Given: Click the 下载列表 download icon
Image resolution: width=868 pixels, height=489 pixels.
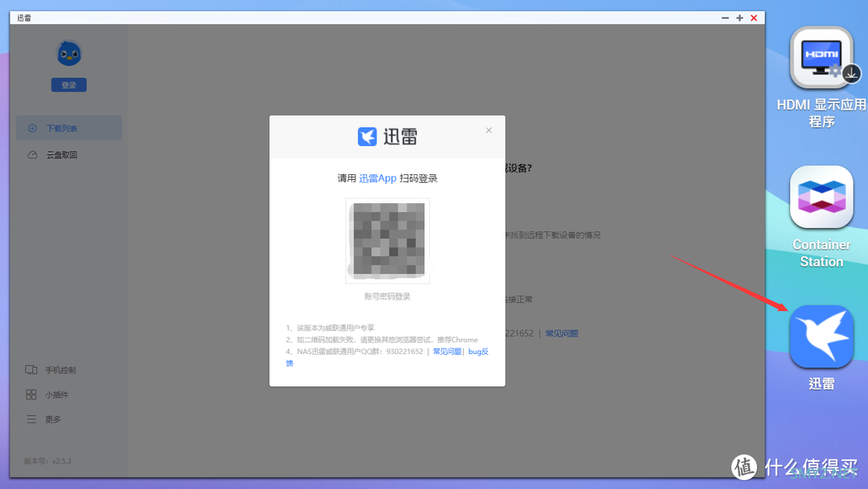Looking at the screenshot, I should pyautogui.click(x=32, y=128).
